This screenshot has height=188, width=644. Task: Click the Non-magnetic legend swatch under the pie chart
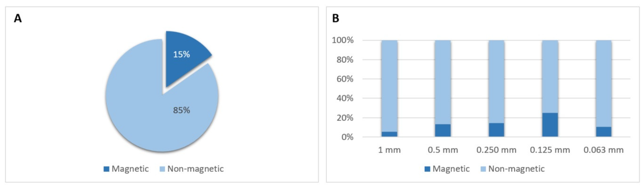pyautogui.click(x=162, y=169)
